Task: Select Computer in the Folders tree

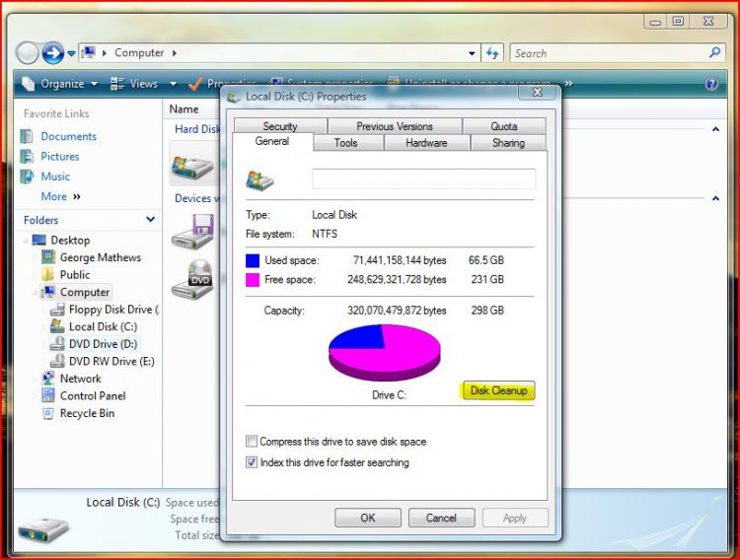Action: click(85, 292)
